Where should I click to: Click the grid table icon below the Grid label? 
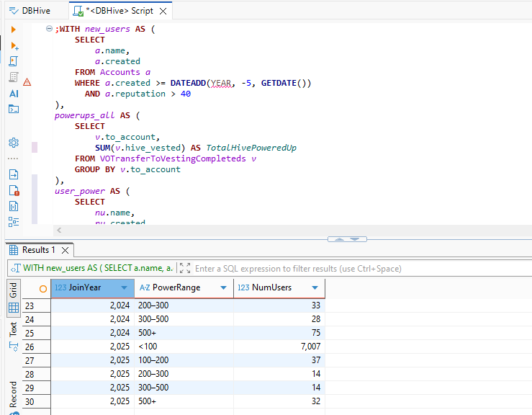tap(14, 308)
